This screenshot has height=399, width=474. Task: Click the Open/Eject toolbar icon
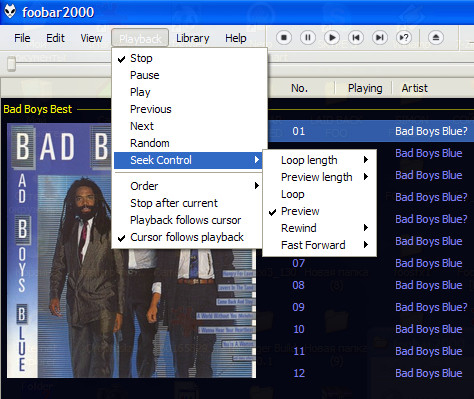coord(436,38)
